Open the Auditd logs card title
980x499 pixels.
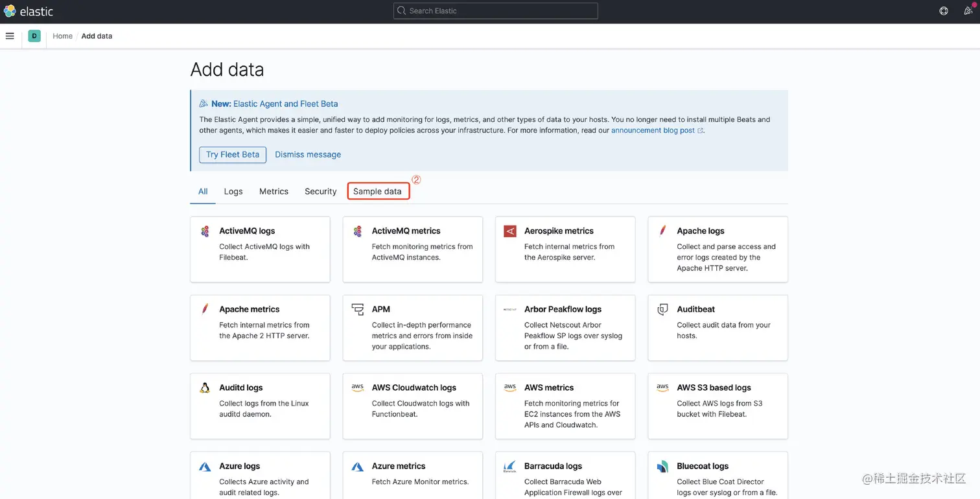tap(241, 388)
